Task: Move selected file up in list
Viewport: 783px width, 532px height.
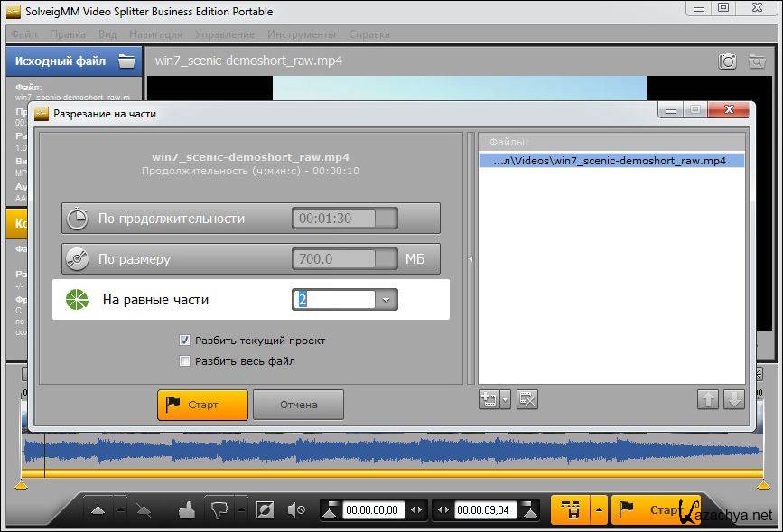Action: click(708, 399)
